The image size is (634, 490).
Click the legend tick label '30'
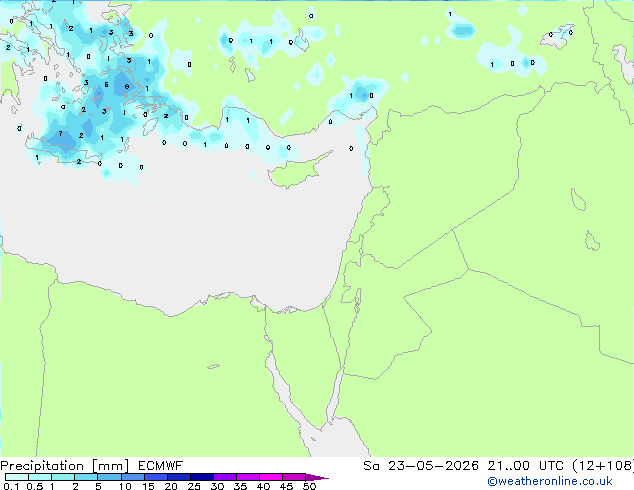point(217,486)
